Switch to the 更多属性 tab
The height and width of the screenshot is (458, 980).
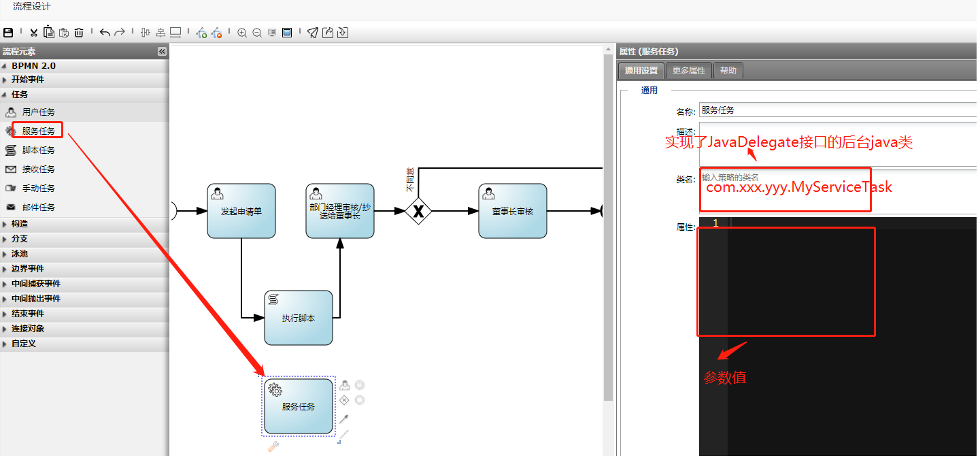point(689,71)
